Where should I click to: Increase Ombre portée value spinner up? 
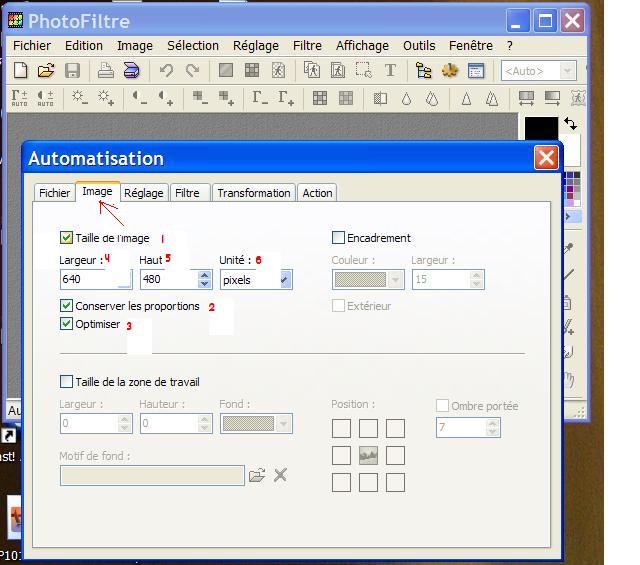point(493,423)
